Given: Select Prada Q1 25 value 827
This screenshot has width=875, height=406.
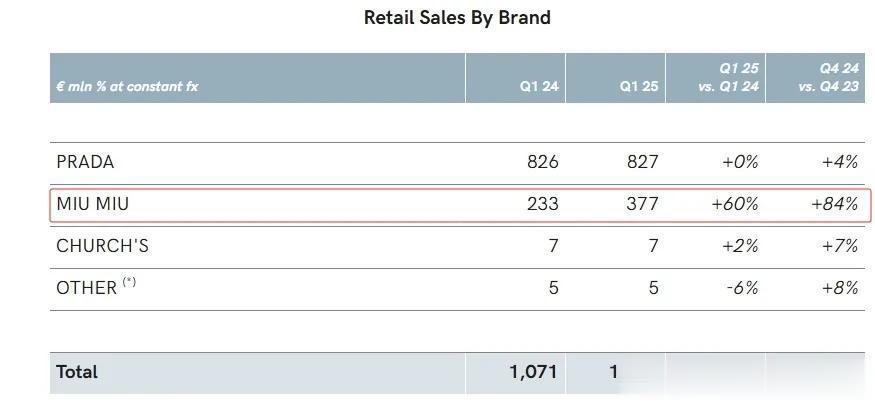Looking at the screenshot, I should (x=643, y=162).
